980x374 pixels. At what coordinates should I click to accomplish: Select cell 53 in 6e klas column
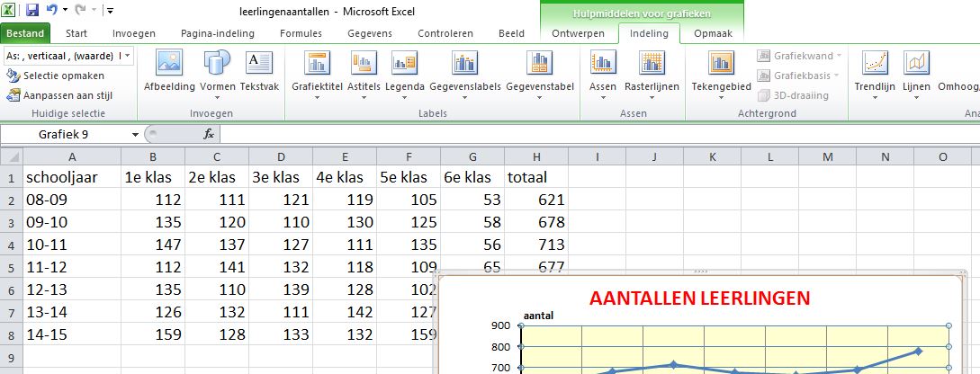click(x=472, y=200)
